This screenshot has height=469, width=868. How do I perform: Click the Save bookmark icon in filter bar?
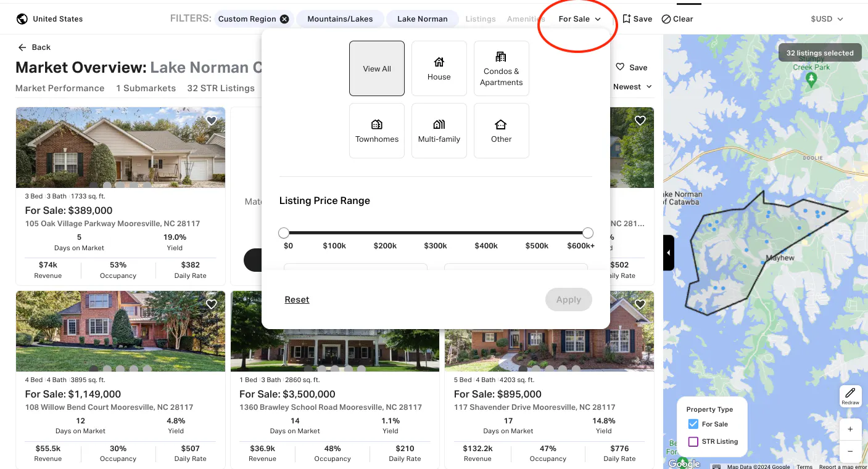click(627, 19)
